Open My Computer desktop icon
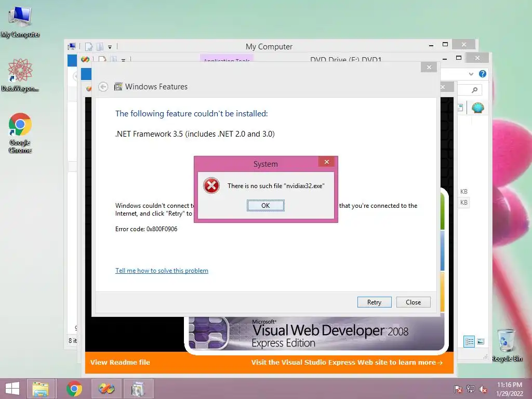The width and height of the screenshot is (532, 399). [x=20, y=22]
